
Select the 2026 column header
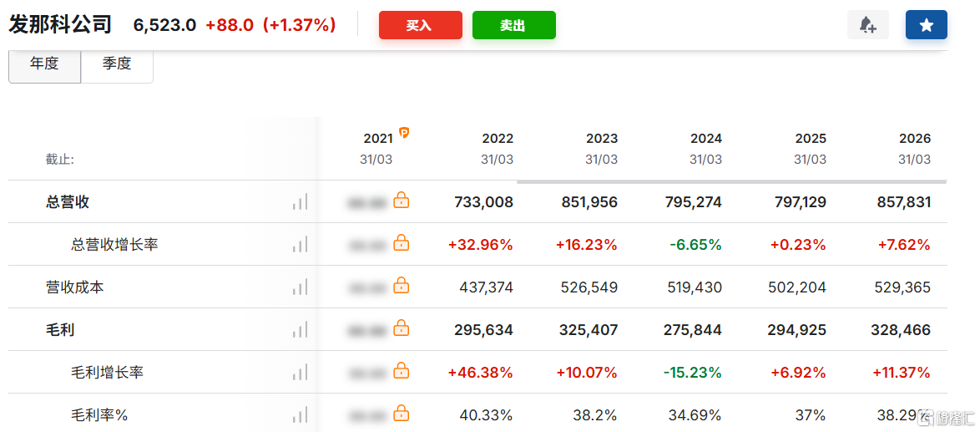pos(915,139)
